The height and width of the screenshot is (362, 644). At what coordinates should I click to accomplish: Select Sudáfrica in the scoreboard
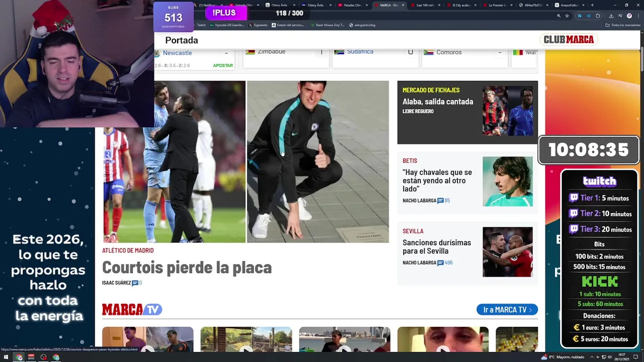point(360,52)
